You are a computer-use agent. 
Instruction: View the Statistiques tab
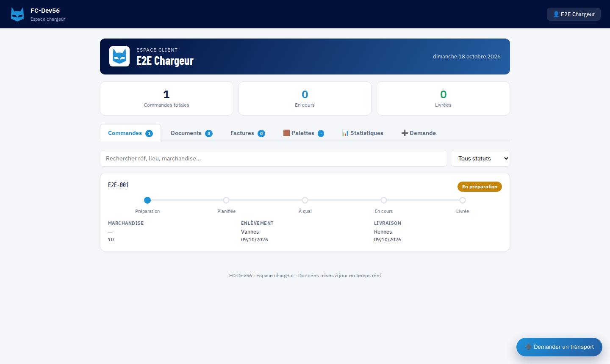click(x=363, y=133)
